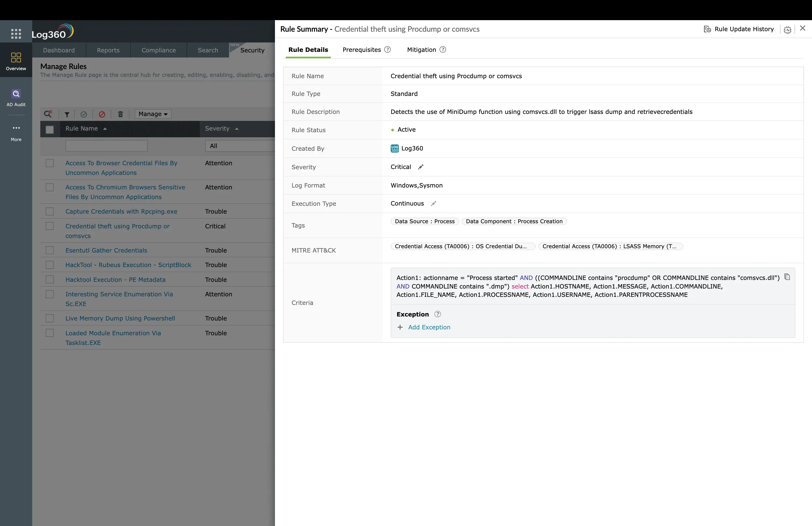The width and height of the screenshot is (812, 526).
Task: Open the Search tab
Action: [x=208, y=50]
